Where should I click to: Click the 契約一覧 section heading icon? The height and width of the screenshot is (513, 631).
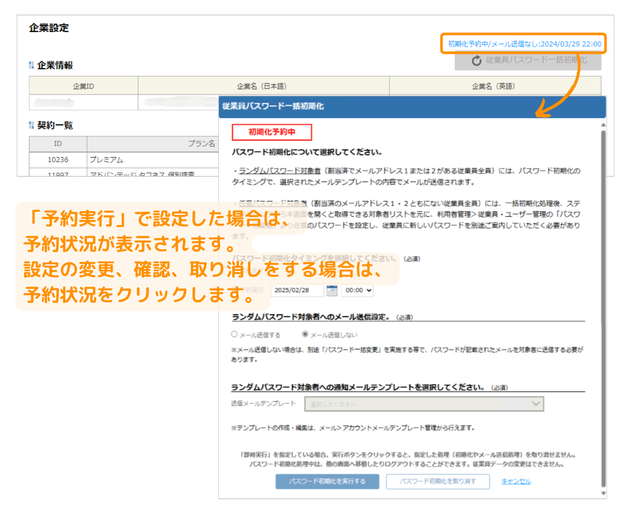point(31,126)
